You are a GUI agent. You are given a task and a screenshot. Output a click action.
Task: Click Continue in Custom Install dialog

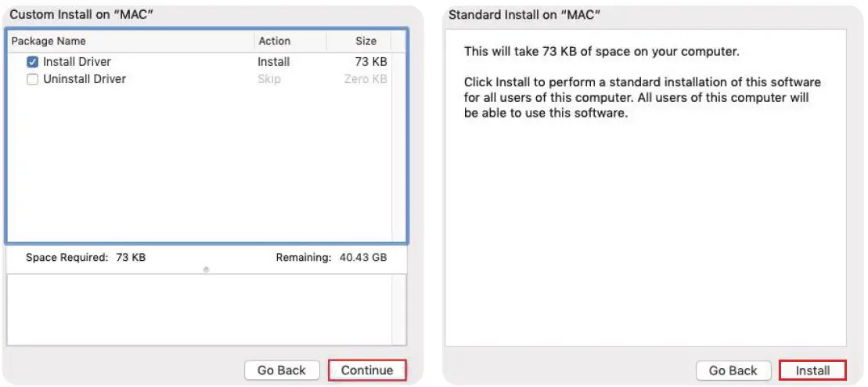pos(367,371)
